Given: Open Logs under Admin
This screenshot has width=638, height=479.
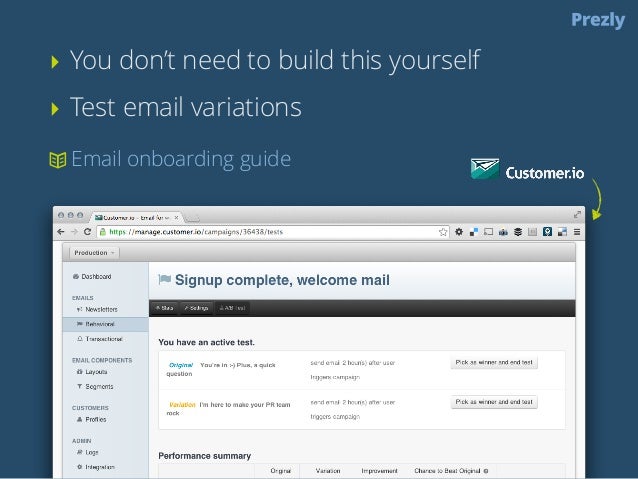Looking at the screenshot, I should 87,452.
